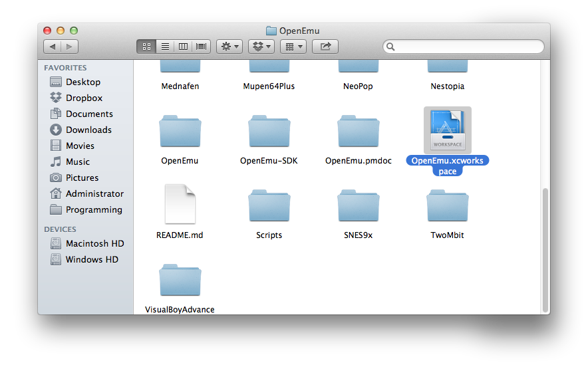Image resolution: width=588 pixels, height=367 pixels.
Task: Open Music in the sidebar
Action: (x=86, y=162)
